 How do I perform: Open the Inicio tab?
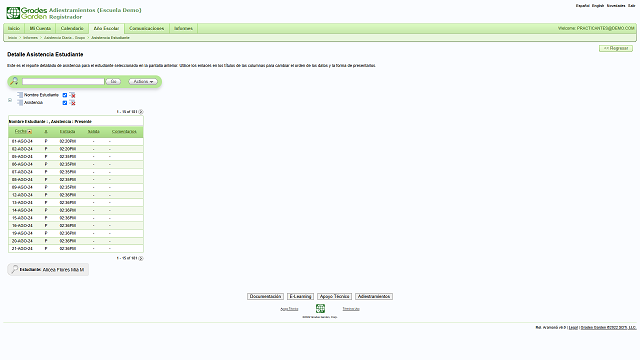[x=14, y=28]
